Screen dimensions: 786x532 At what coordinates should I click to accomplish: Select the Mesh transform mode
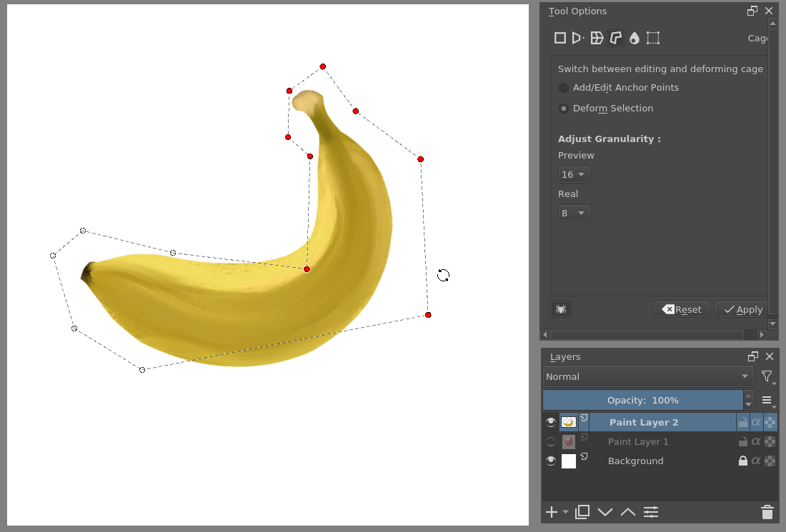pyautogui.click(x=652, y=38)
